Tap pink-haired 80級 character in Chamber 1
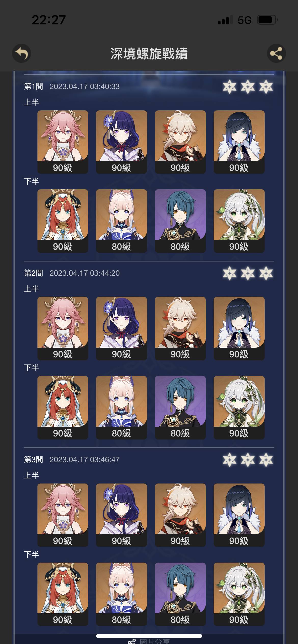 pos(121,221)
